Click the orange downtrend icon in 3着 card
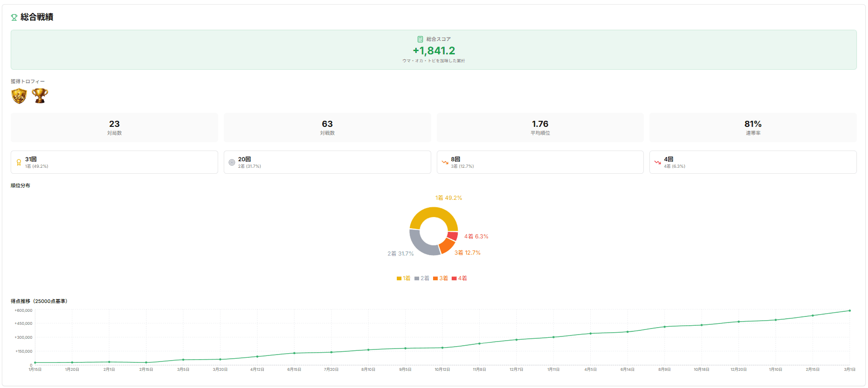Screen dimensions: 868x388 pyautogui.click(x=445, y=163)
